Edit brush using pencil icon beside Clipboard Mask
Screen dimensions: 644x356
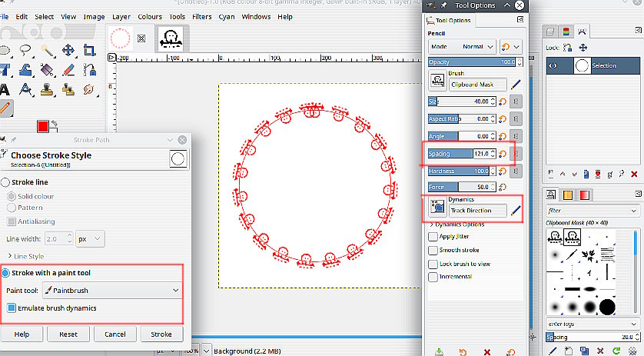tap(516, 85)
